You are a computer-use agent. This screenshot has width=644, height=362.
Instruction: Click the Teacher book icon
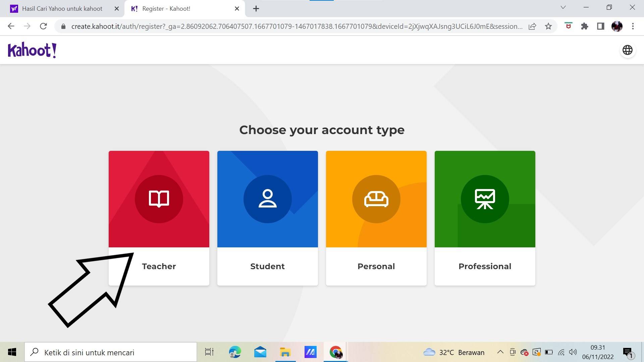(159, 199)
